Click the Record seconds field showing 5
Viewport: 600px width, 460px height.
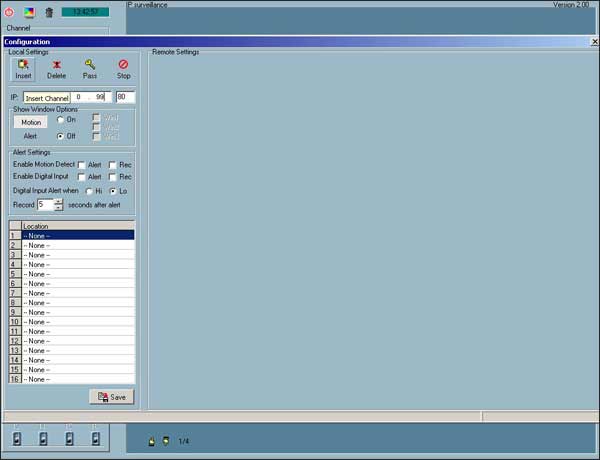[46, 205]
